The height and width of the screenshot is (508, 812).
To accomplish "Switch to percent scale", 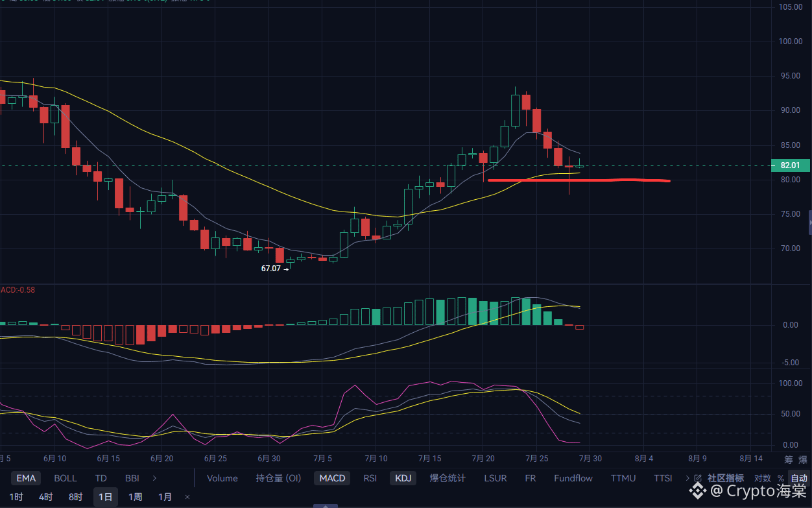I will coord(780,478).
